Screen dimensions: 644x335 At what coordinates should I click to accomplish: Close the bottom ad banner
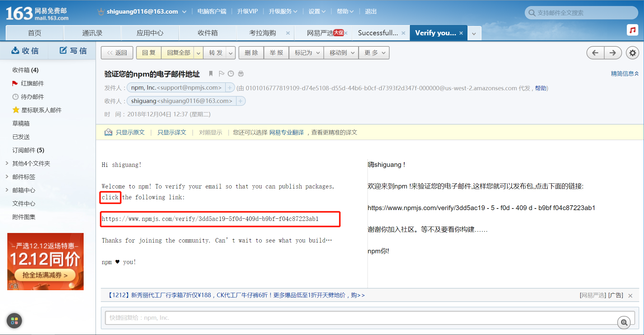point(630,296)
